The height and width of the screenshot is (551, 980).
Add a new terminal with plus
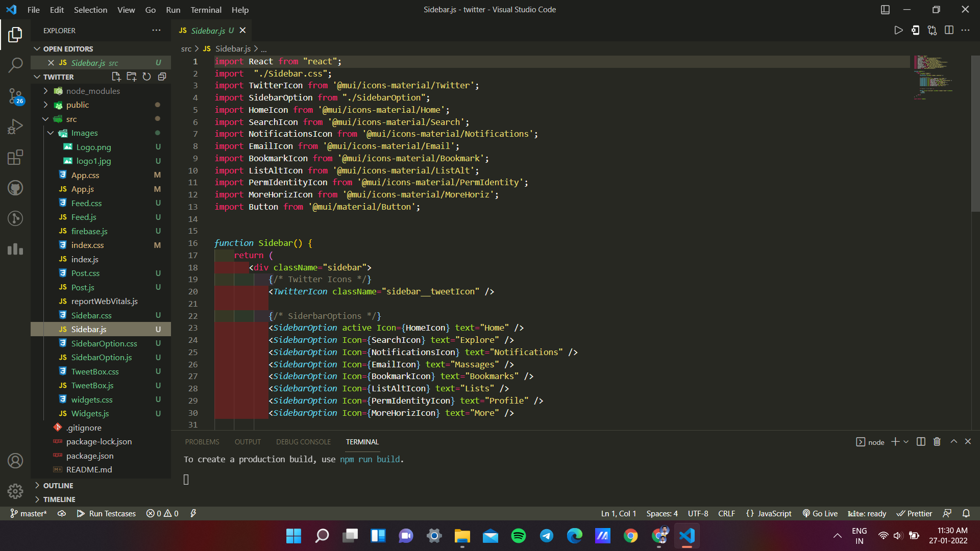pyautogui.click(x=895, y=442)
